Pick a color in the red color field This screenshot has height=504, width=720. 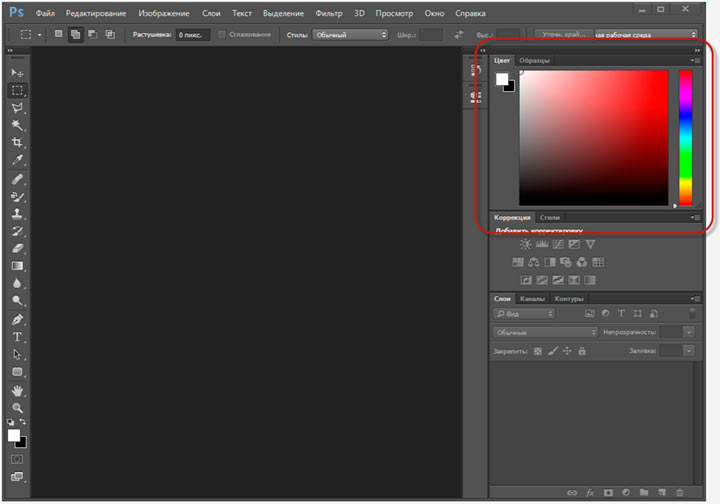pyautogui.click(x=594, y=138)
